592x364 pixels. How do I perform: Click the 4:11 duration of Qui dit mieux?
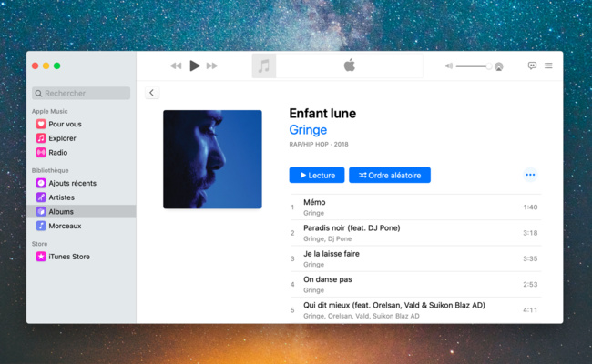[x=530, y=310]
